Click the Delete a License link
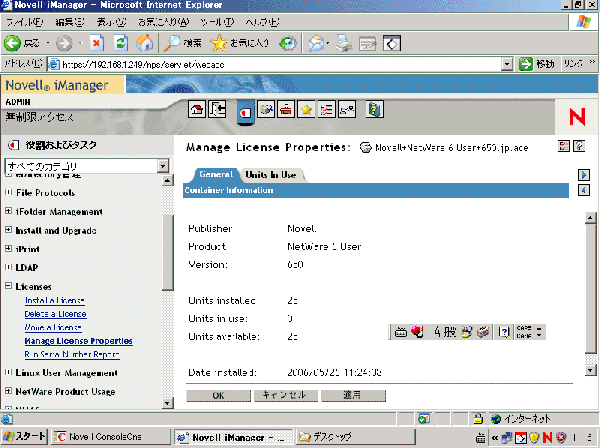 click(55, 314)
